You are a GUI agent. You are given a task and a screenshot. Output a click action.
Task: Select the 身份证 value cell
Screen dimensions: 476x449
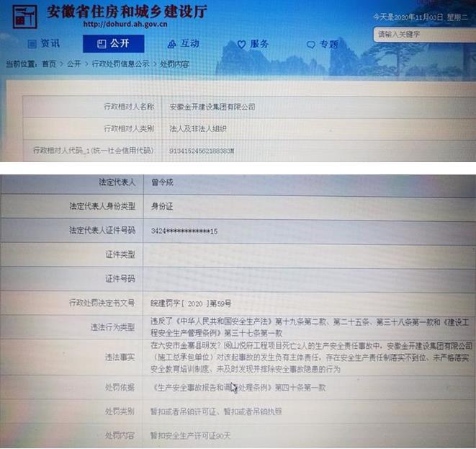[x=162, y=207]
